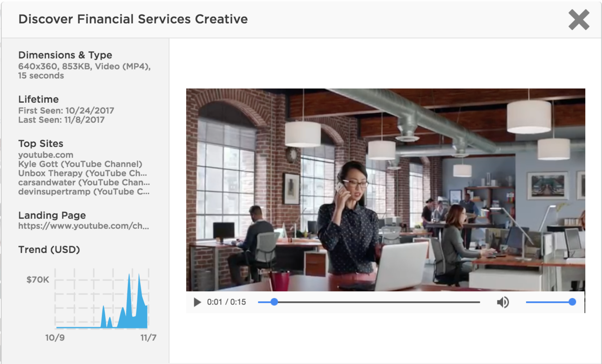Screen dimensions: 602x364
Task: Open the youtube.com top site link
Action: tap(45, 155)
